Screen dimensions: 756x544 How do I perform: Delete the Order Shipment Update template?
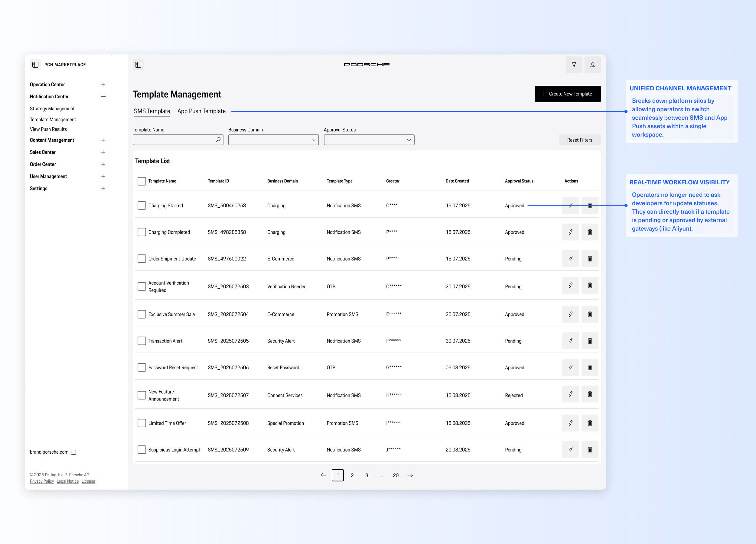point(590,259)
